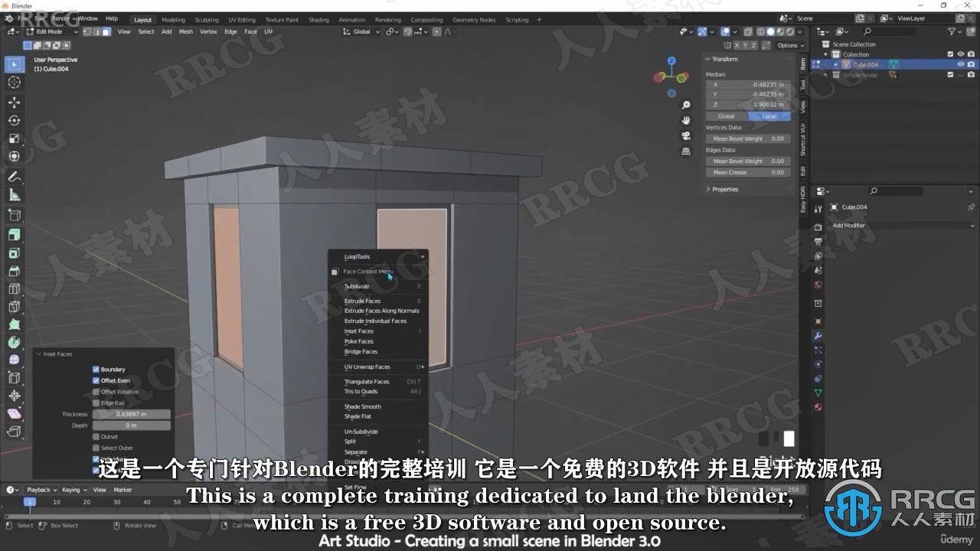The image size is (980, 551).
Task: Open the Global transform orientation dropdown
Action: pyautogui.click(x=361, y=31)
